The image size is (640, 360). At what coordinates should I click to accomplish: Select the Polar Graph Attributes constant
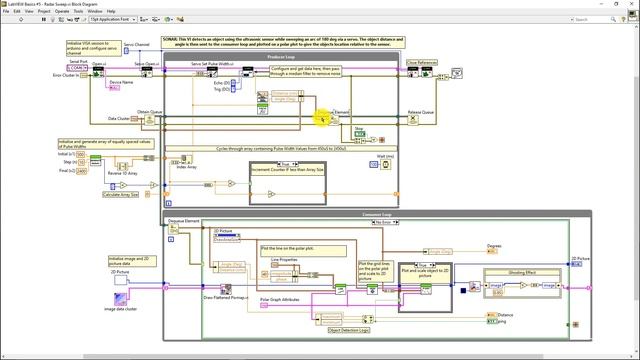coord(264,305)
